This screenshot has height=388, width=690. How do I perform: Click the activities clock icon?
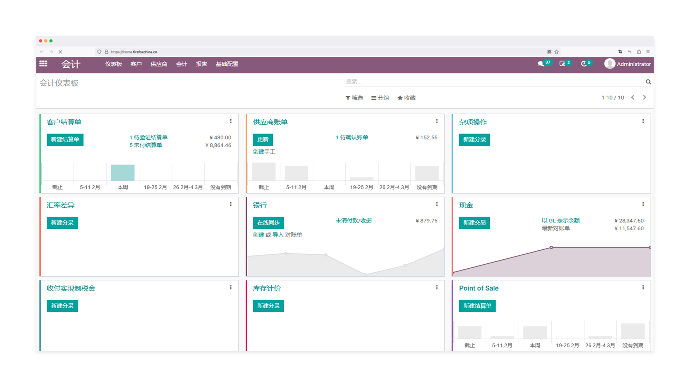click(584, 64)
